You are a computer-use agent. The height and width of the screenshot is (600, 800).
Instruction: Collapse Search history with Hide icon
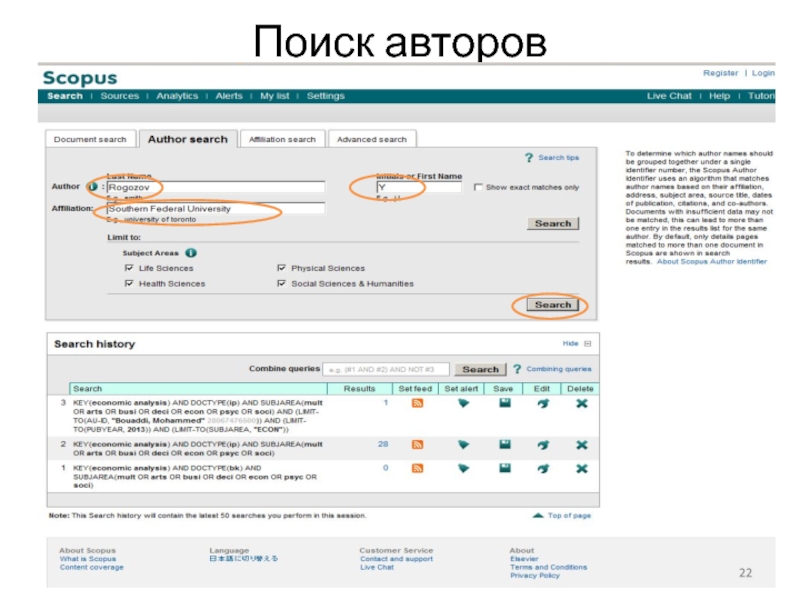click(x=587, y=344)
